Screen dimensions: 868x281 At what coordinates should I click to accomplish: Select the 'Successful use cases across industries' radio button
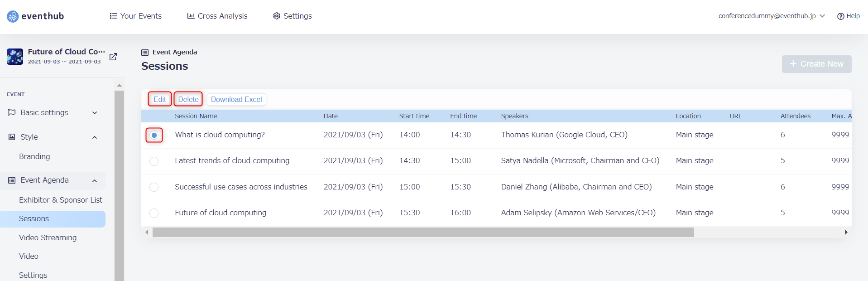pyautogui.click(x=154, y=187)
